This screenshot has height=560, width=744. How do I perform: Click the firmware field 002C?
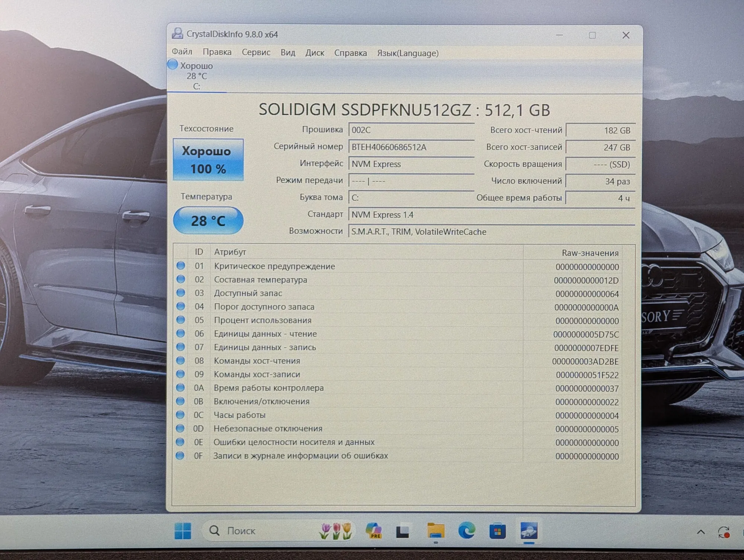tap(411, 130)
